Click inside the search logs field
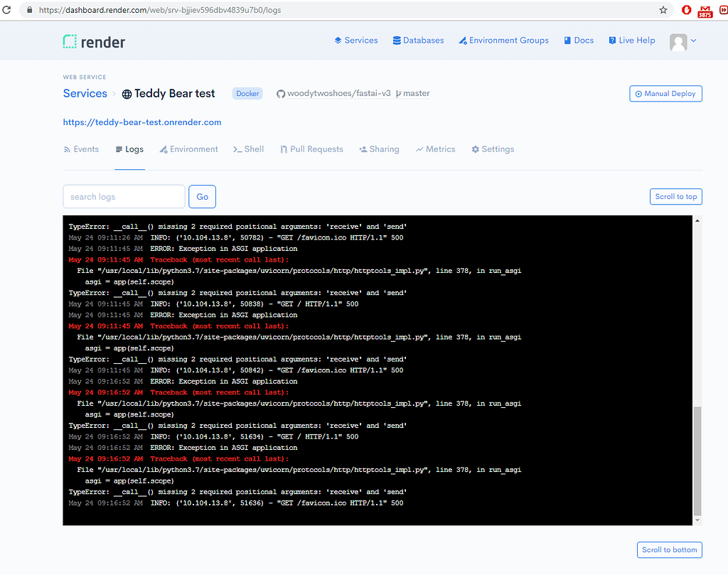The height and width of the screenshot is (575, 728). (124, 196)
